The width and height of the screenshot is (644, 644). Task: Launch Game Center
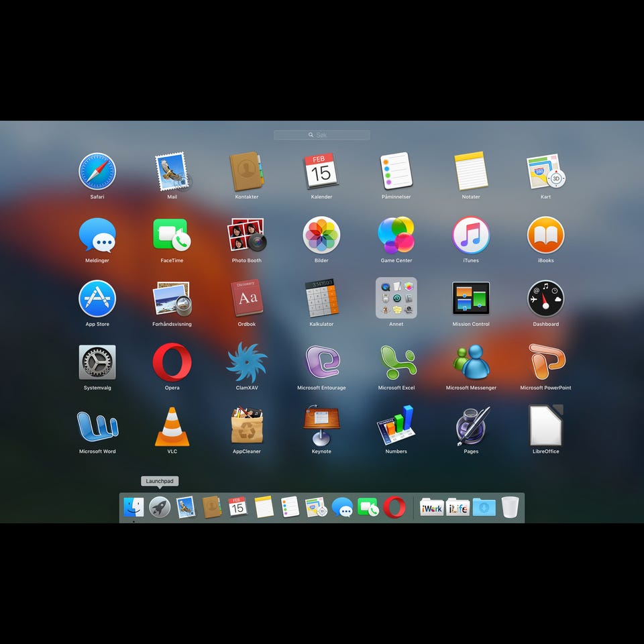[396, 235]
